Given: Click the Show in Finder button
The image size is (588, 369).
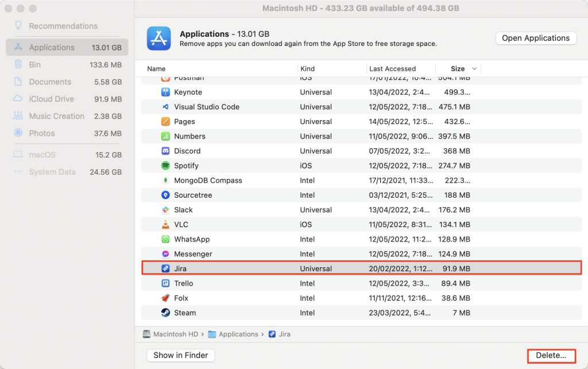Looking at the screenshot, I should pos(180,355).
